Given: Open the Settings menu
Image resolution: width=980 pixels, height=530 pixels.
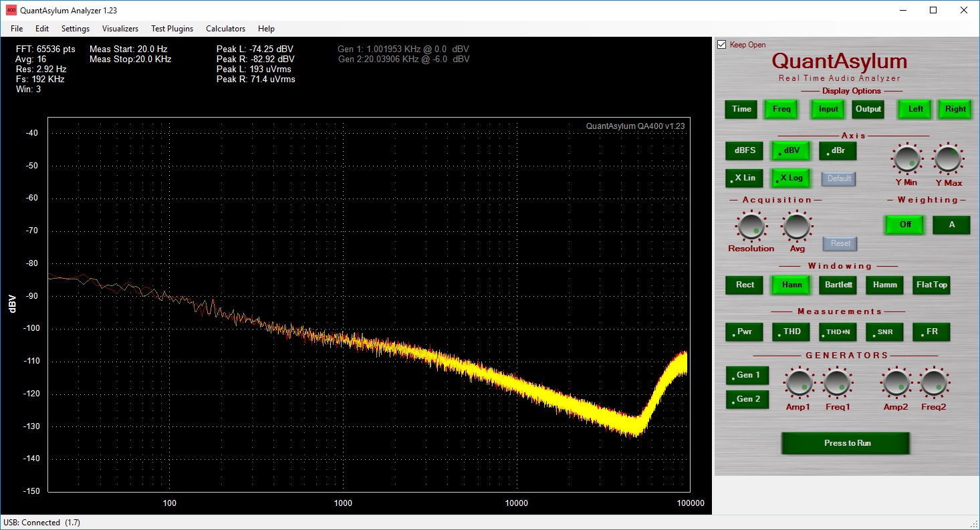Looking at the screenshot, I should [x=76, y=29].
